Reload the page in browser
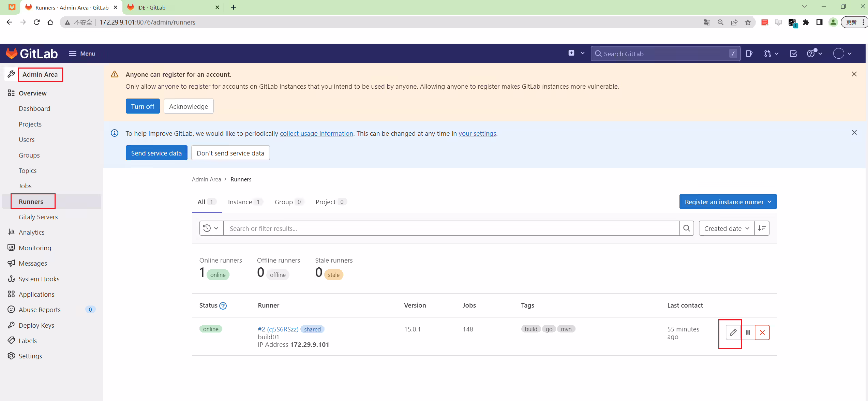Image resolution: width=868 pixels, height=401 pixels. pyautogui.click(x=36, y=22)
